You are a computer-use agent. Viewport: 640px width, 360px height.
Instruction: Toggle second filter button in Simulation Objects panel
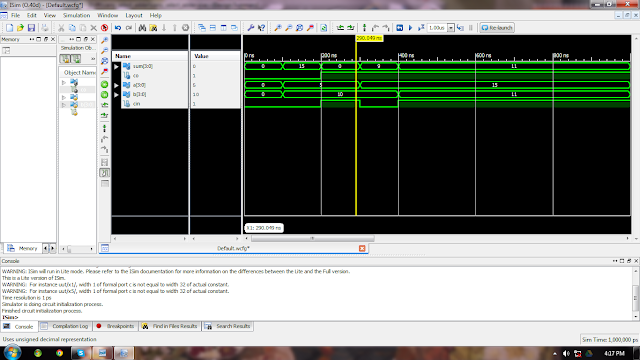point(76,59)
